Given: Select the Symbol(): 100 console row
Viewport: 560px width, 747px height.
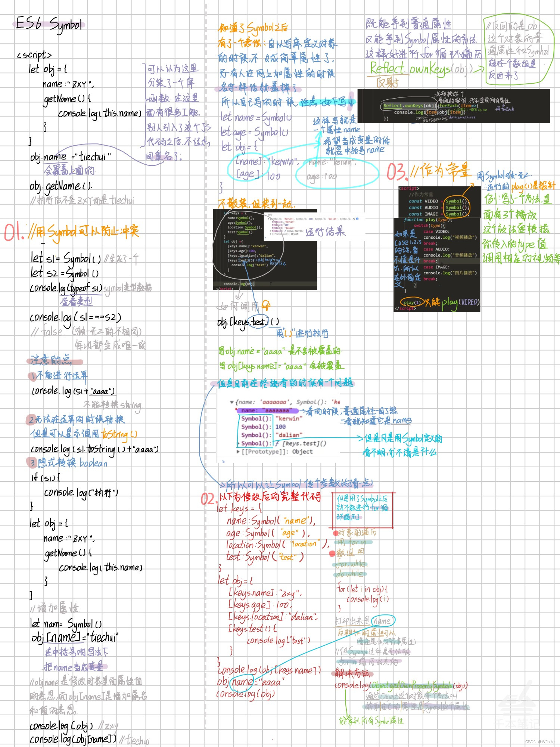Looking at the screenshot, I should coord(263,427).
